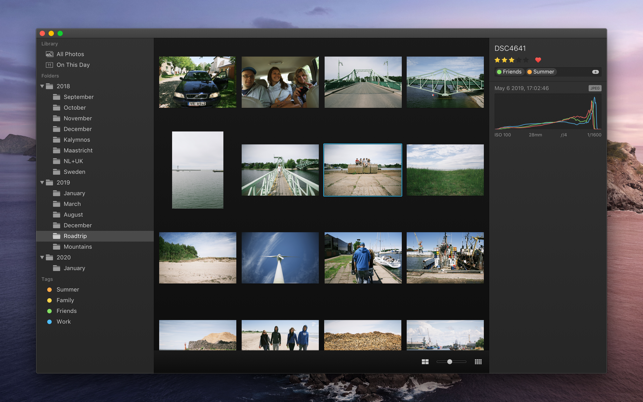
Task: Click the 28mm focal length value
Action: (535, 135)
